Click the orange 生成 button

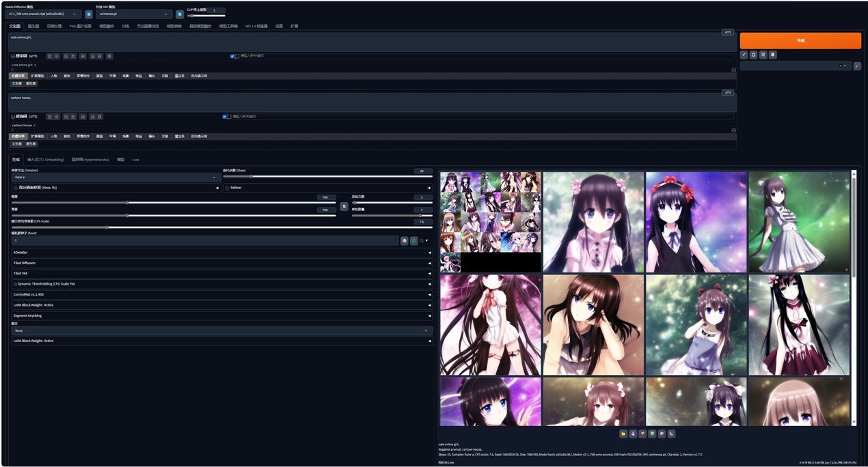800,40
